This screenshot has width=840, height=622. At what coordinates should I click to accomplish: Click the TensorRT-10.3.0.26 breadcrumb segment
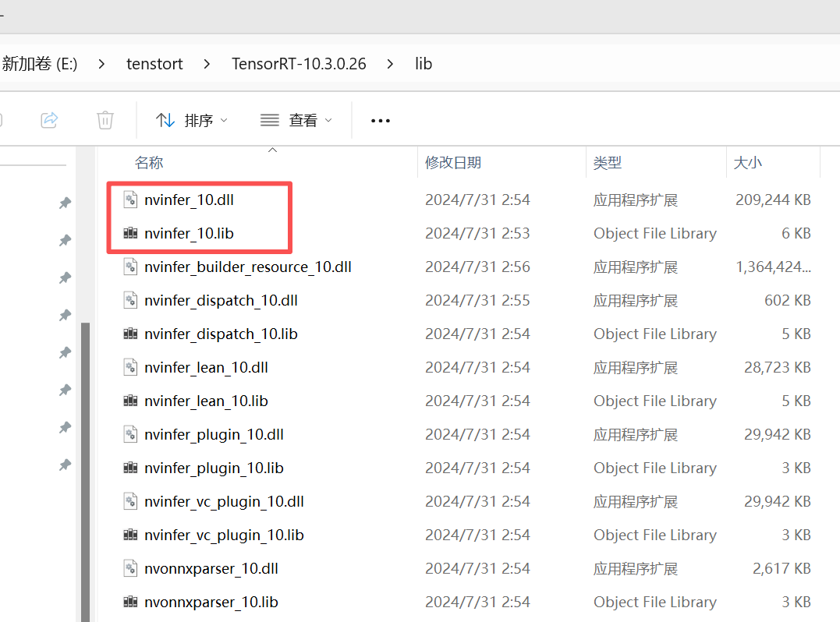[299, 64]
